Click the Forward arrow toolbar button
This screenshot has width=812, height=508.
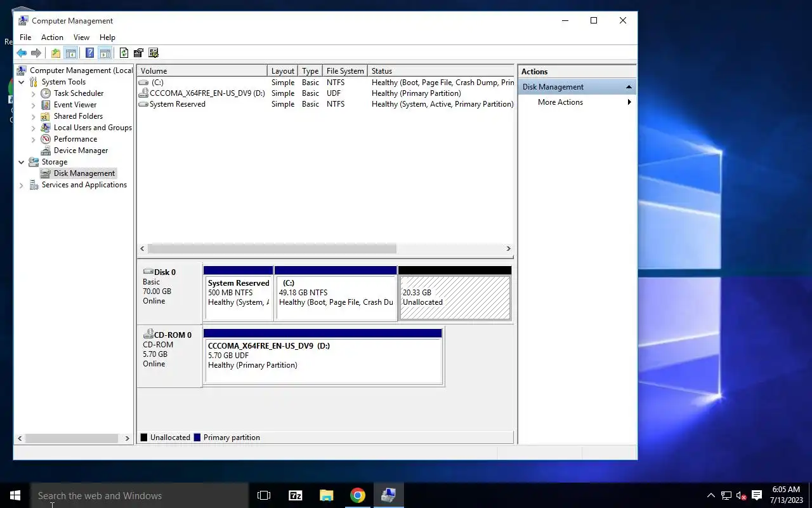pyautogui.click(x=36, y=53)
